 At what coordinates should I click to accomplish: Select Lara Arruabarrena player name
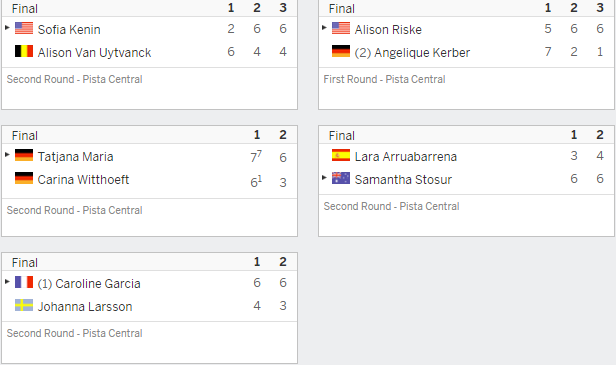click(406, 157)
